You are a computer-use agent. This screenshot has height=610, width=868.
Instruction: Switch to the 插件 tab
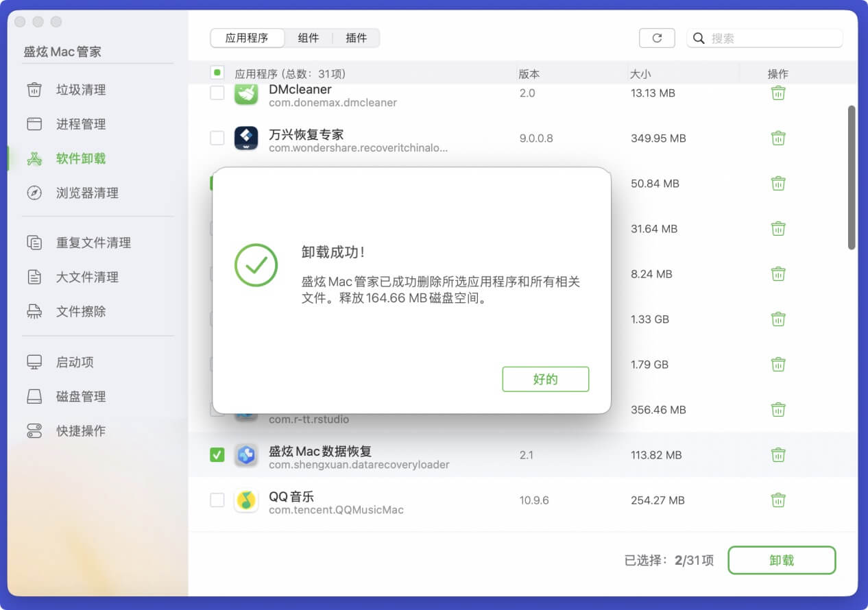pyautogui.click(x=356, y=38)
